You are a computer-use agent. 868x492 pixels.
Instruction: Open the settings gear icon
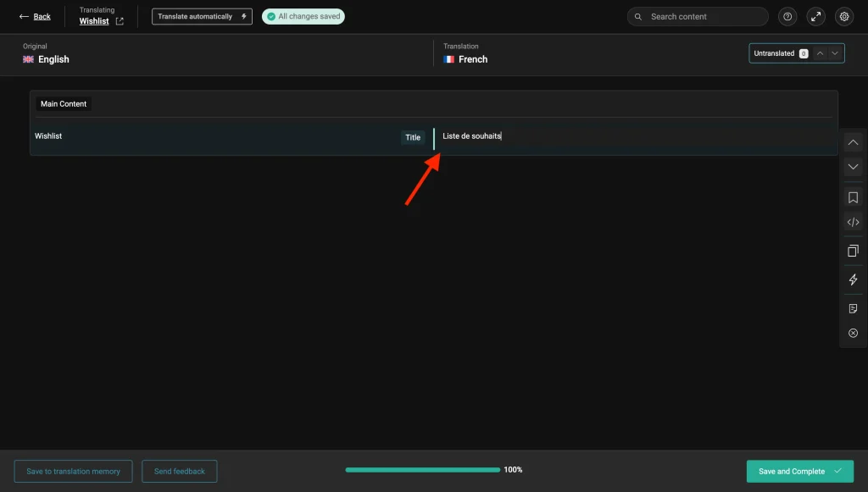coord(844,16)
